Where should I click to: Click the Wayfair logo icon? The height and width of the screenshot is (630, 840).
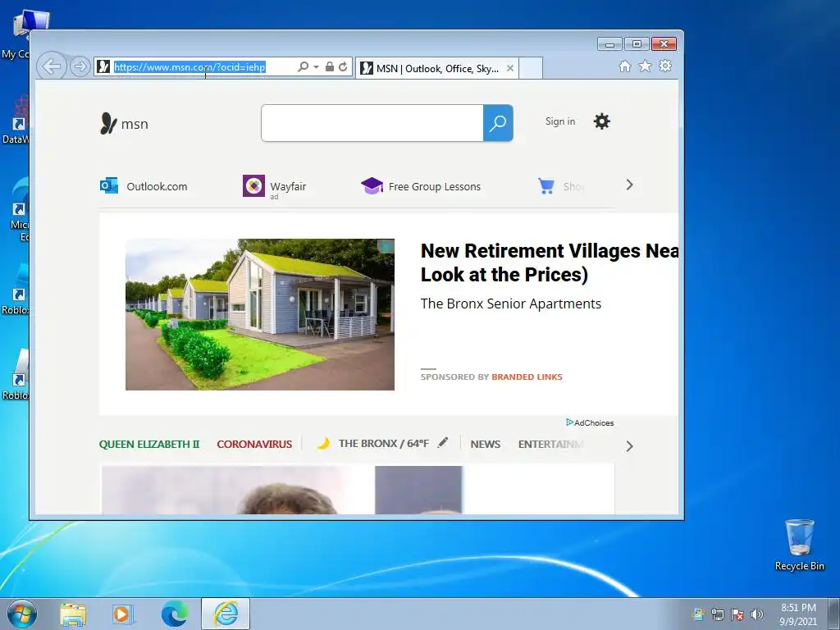(253, 186)
